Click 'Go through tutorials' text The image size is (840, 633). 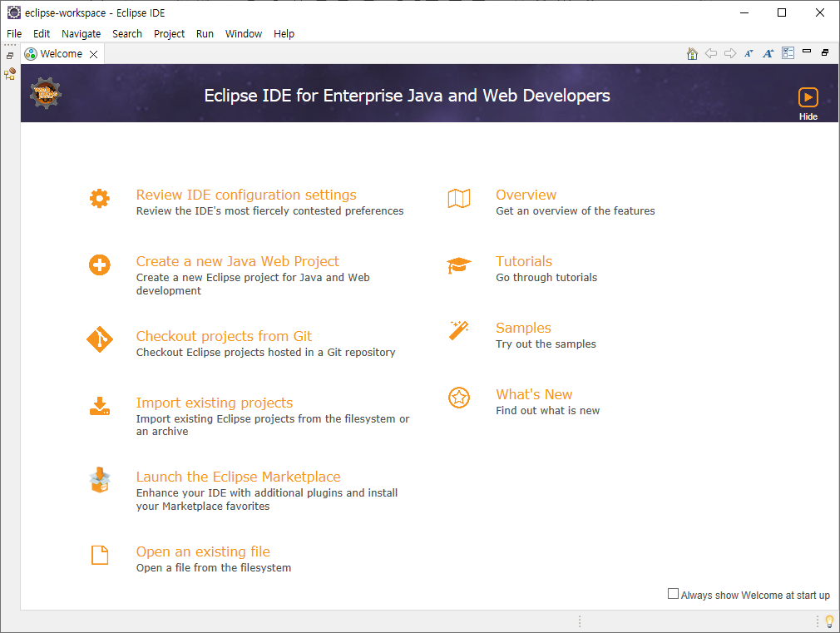coord(546,277)
